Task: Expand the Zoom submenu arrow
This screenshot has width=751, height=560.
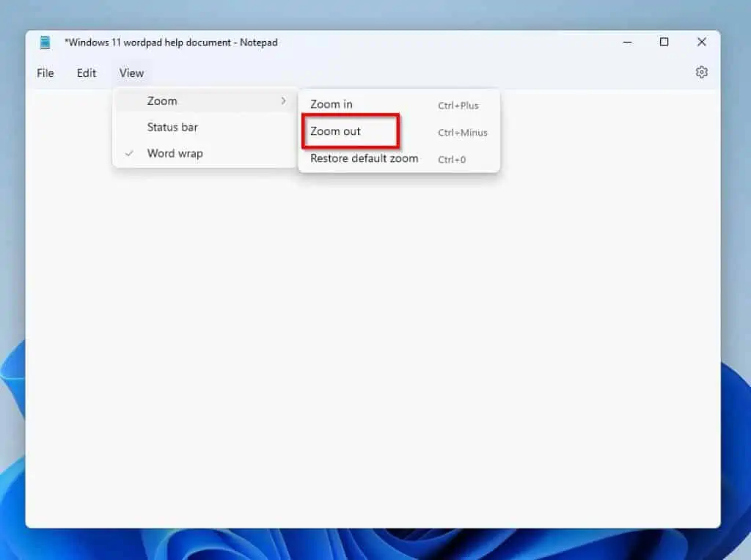Action: click(x=284, y=100)
